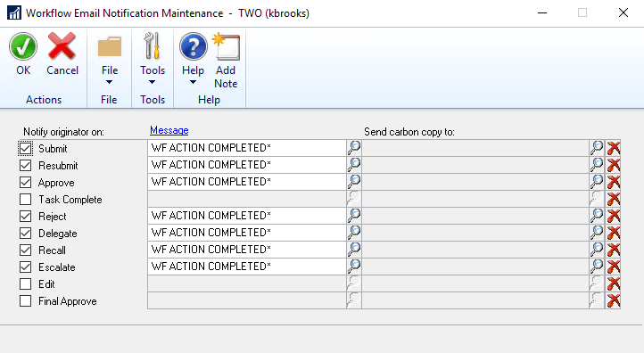Clear carbon copy with Submit row red X

coord(614,148)
